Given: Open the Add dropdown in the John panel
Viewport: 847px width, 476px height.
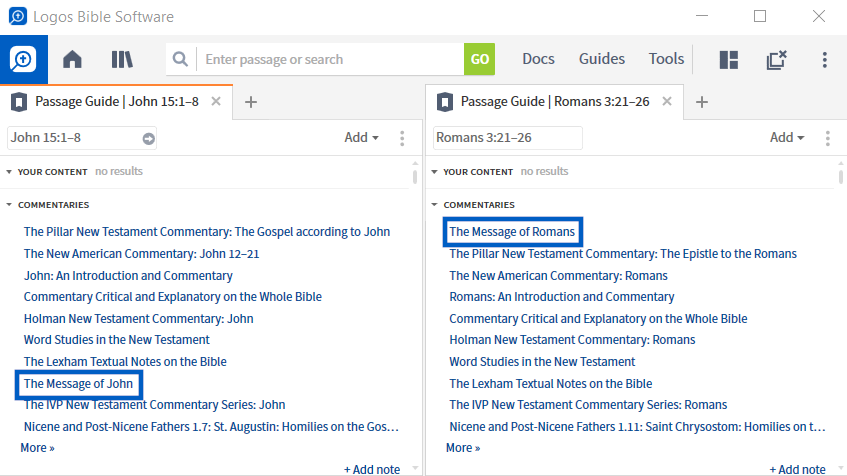Looking at the screenshot, I should (361, 138).
